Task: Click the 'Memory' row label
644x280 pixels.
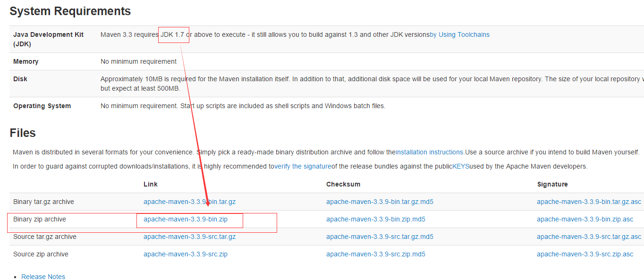Action: tap(26, 61)
